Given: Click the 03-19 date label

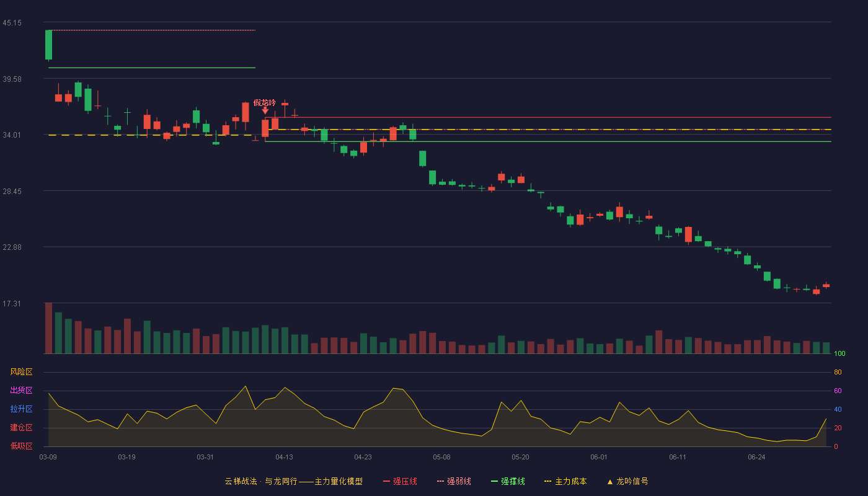Looking at the screenshot, I should tap(126, 457).
